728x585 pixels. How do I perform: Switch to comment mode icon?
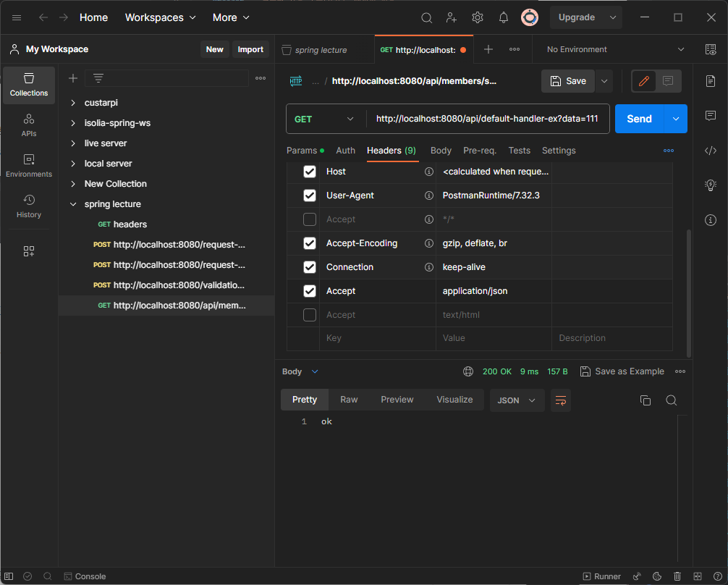668,81
